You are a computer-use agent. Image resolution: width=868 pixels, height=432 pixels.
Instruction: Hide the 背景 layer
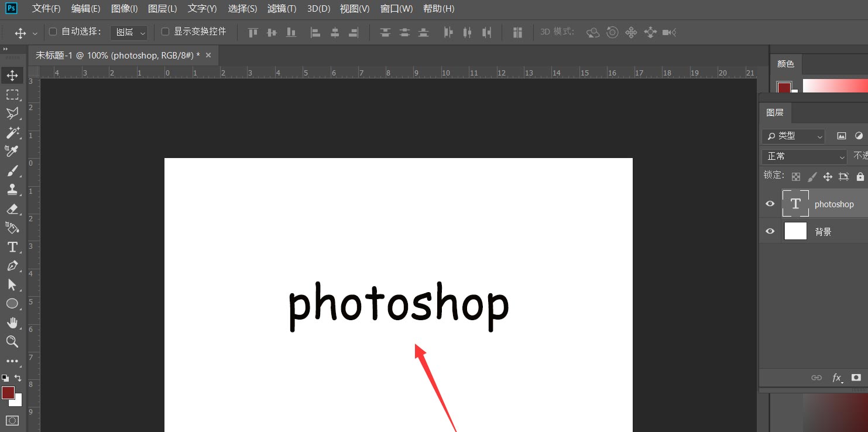pyautogui.click(x=770, y=231)
